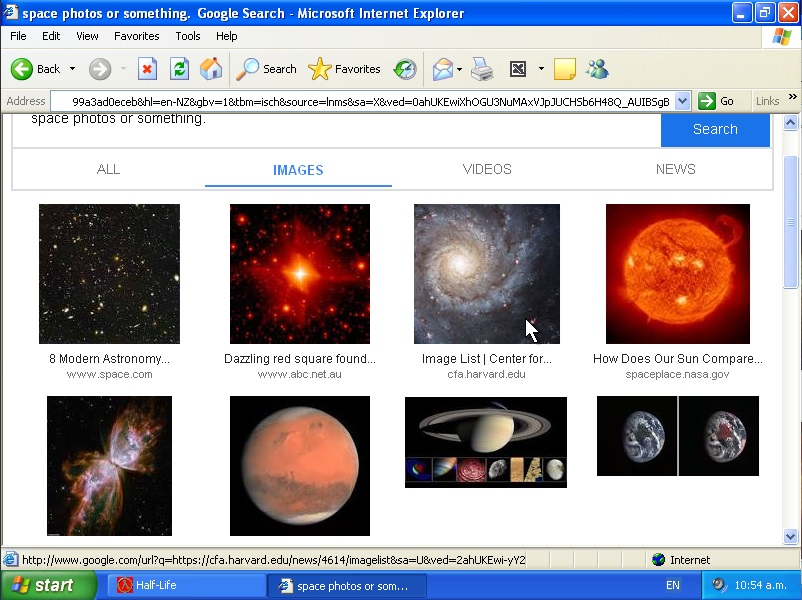This screenshot has height=600, width=802.
Task: Open the 'Dazzling red square found...' link
Action: click(x=299, y=358)
